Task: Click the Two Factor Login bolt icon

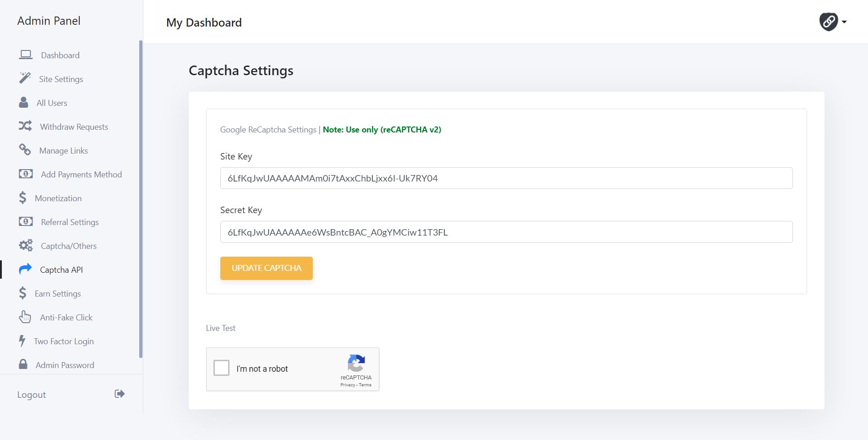Action: (22, 341)
